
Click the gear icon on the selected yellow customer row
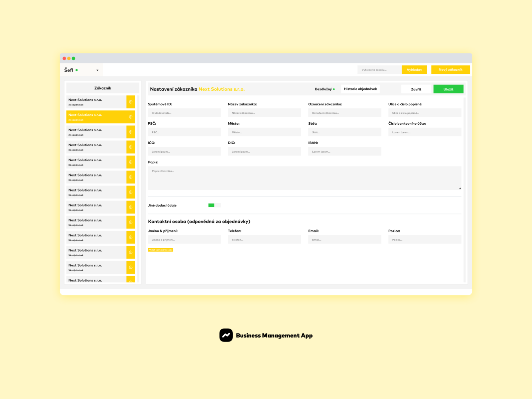coord(131,117)
